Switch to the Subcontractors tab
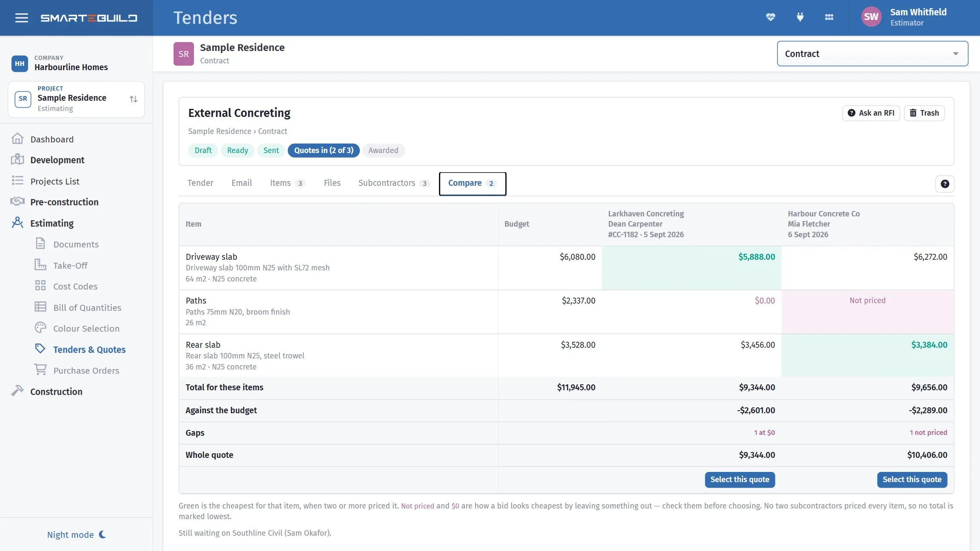 click(394, 183)
